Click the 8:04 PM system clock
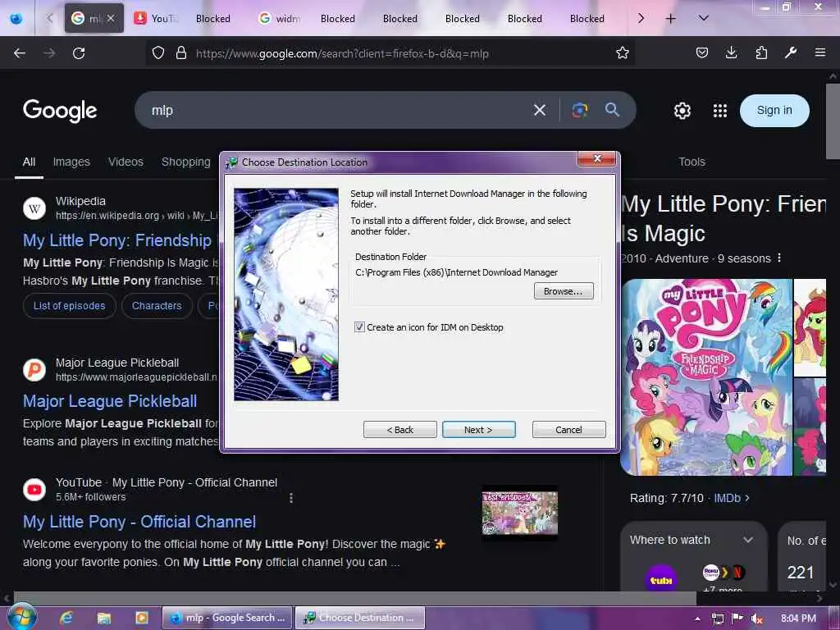The height and width of the screenshot is (630, 840). point(798,619)
